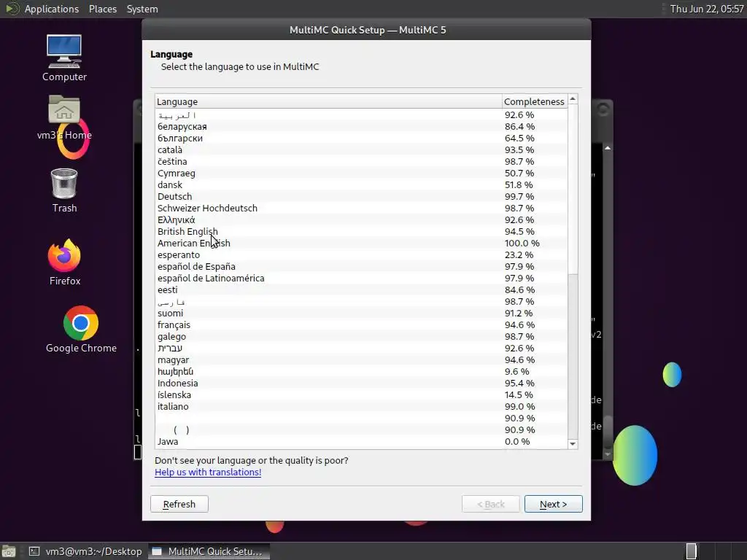
Task: Select the català language row
Action: 361,150
